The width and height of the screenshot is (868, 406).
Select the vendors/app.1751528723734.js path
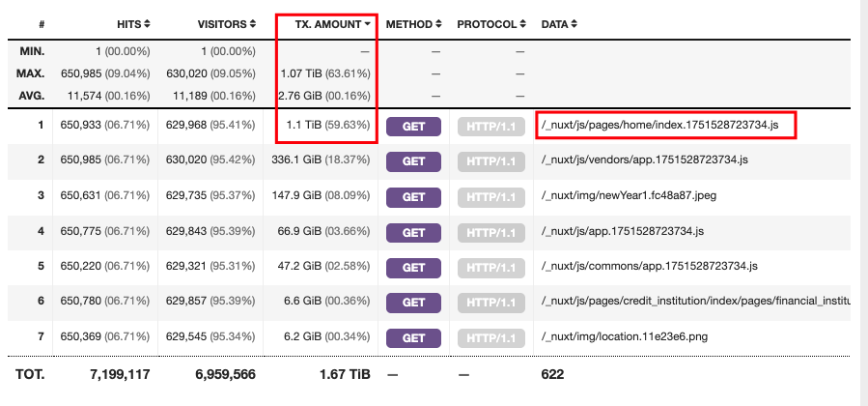click(x=644, y=160)
